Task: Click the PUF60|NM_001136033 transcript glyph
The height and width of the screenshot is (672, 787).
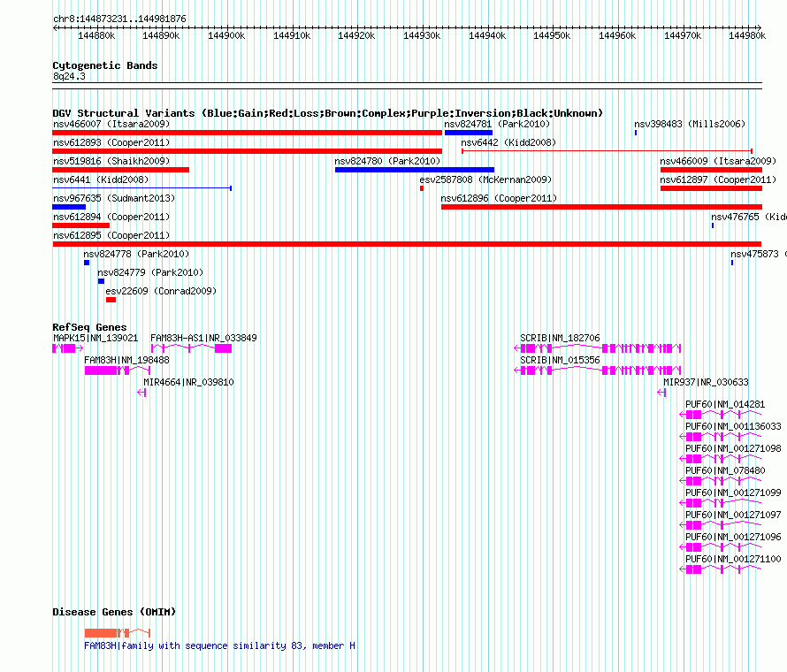Action: pos(721,437)
